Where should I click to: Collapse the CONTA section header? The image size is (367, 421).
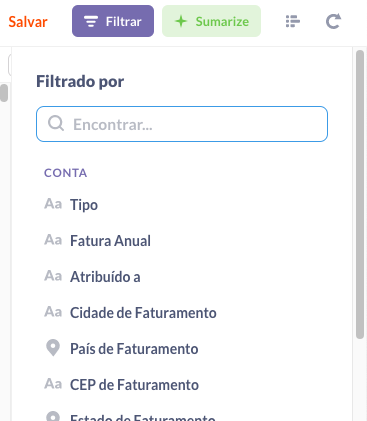coord(66,173)
